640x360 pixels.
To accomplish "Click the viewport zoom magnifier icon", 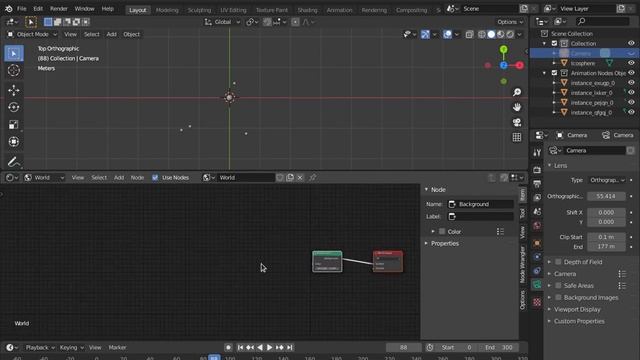I will click(517, 92).
